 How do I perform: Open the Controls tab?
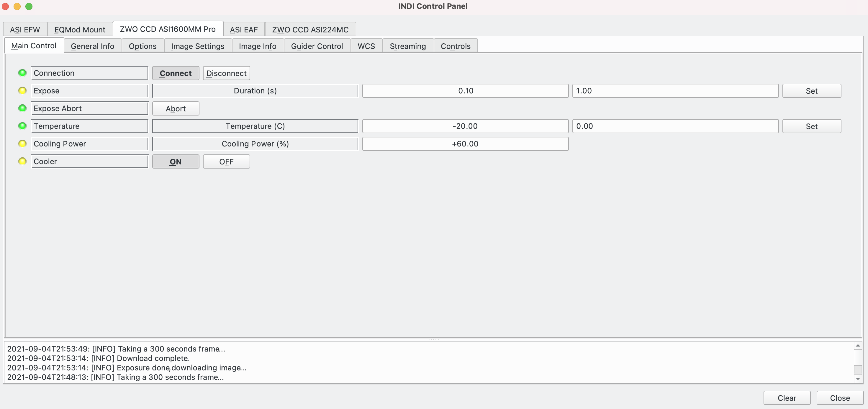(455, 46)
